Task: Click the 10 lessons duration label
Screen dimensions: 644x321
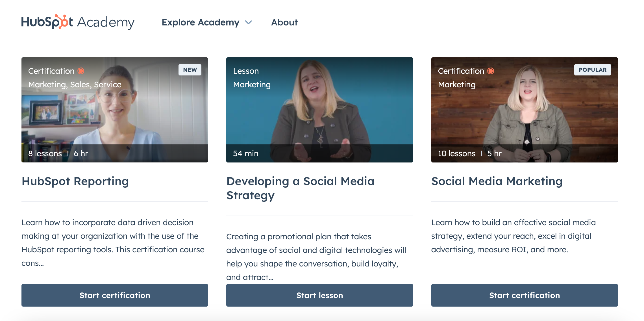Action: (456, 153)
